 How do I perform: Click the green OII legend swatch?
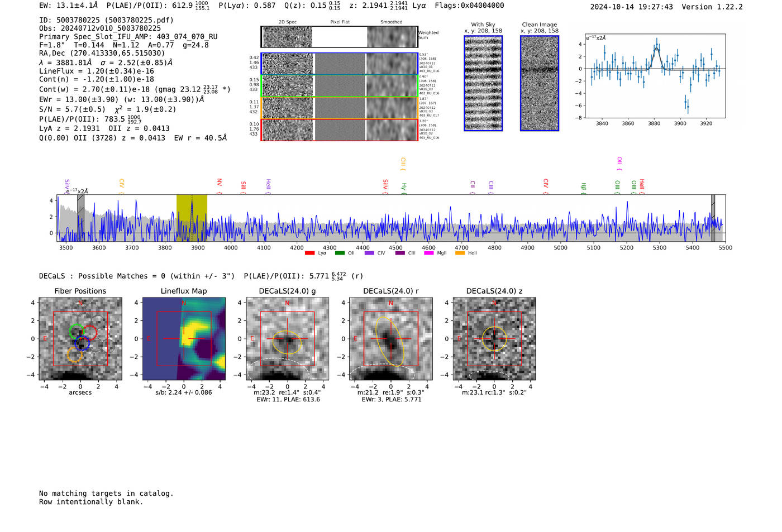pyautogui.click(x=340, y=253)
